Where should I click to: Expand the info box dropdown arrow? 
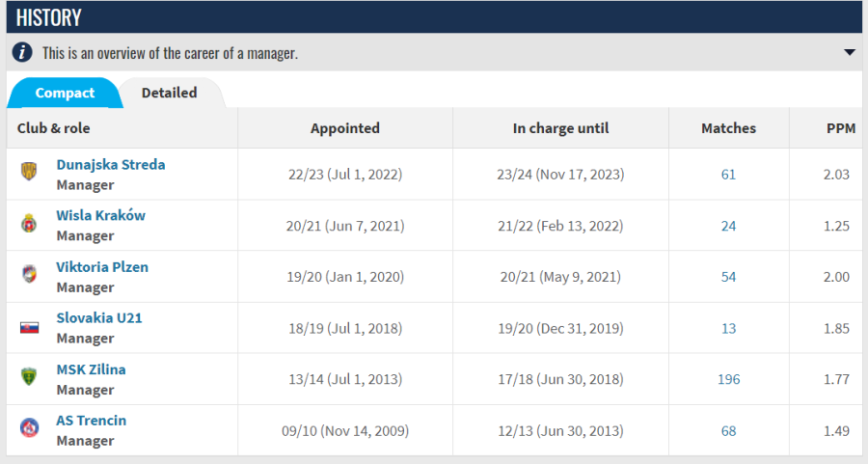point(850,53)
